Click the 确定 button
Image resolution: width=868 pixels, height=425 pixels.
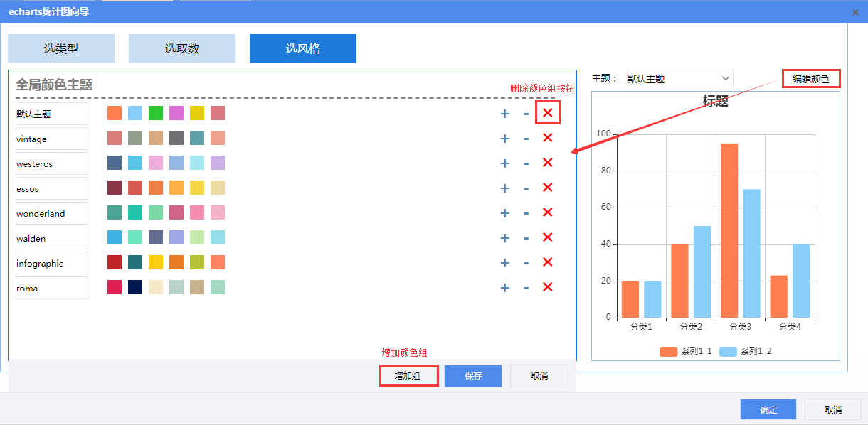tap(768, 410)
